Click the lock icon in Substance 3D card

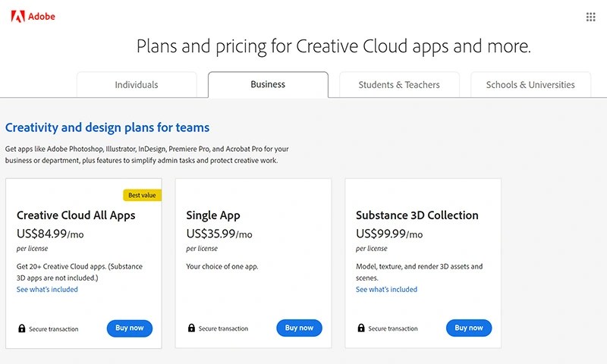pyautogui.click(x=361, y=328)
